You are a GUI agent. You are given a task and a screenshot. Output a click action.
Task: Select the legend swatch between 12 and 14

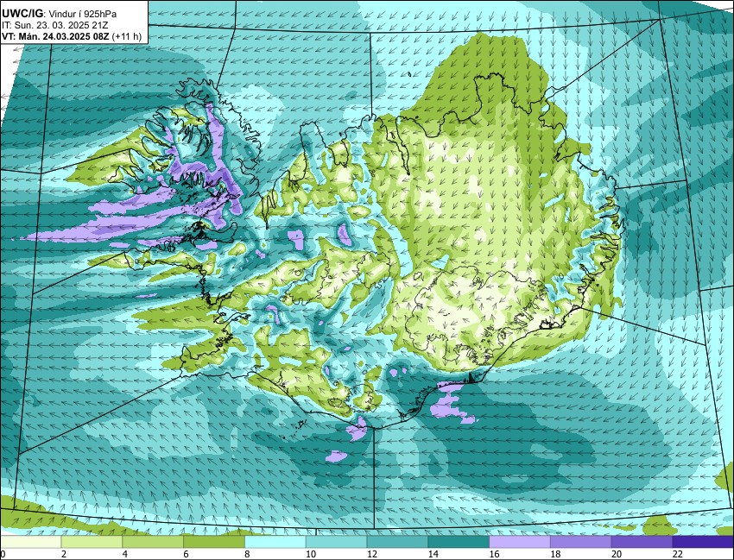pyautogui.click(x=397, y=542)
